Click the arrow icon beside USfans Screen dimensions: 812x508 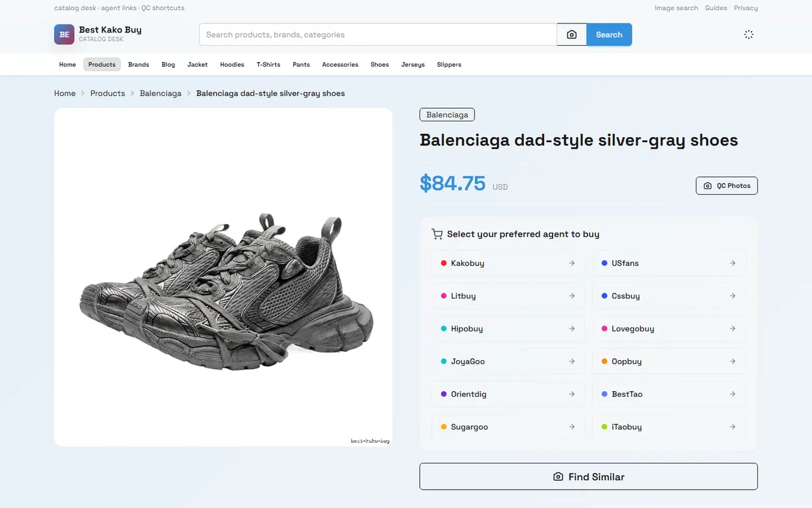(732, 263)
